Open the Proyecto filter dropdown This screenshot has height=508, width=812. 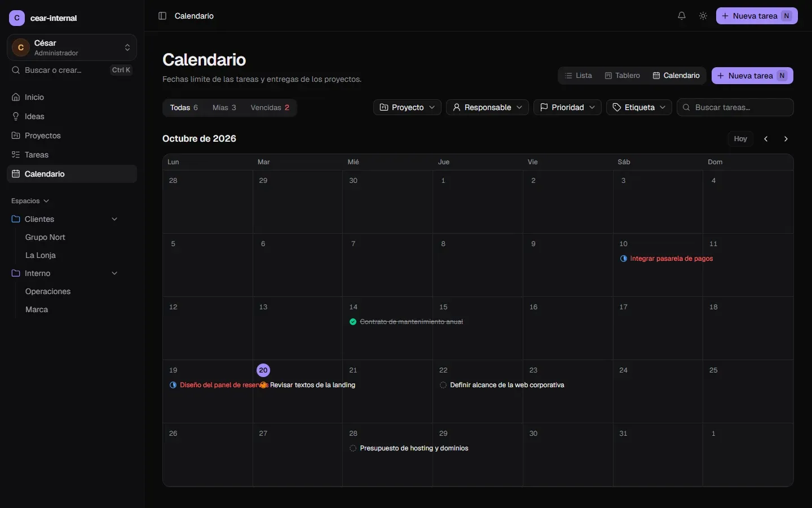coord(407,107)
